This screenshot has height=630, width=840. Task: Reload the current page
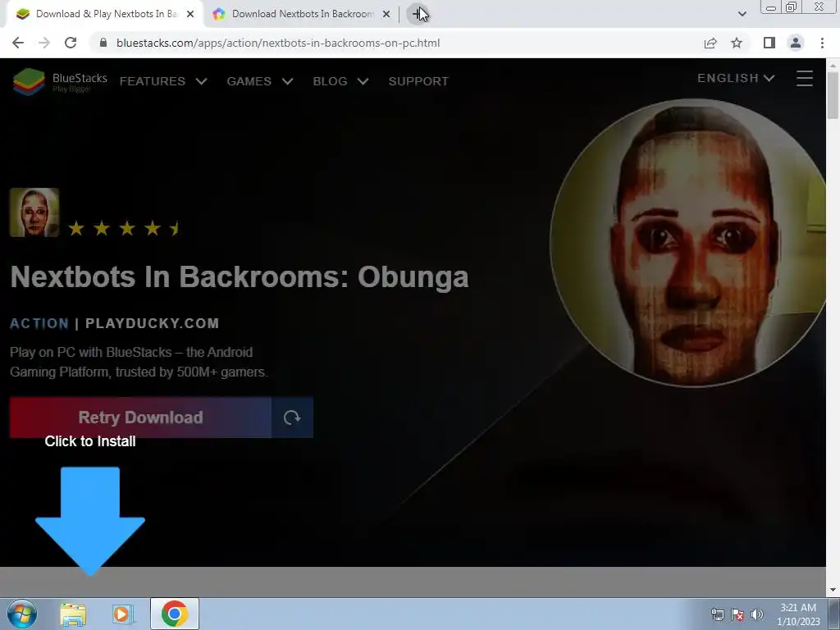(71, 43)
